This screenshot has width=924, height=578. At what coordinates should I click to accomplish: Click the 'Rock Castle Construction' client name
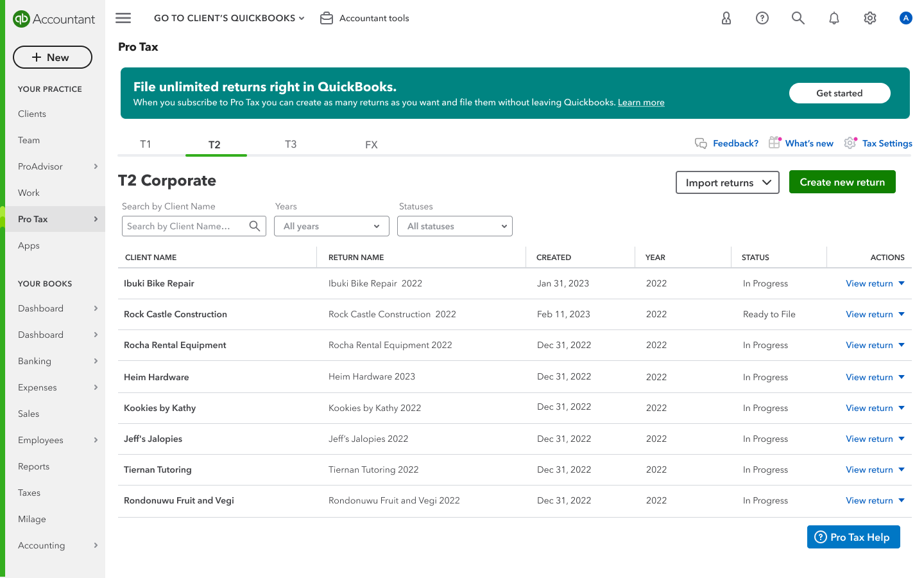175,314
